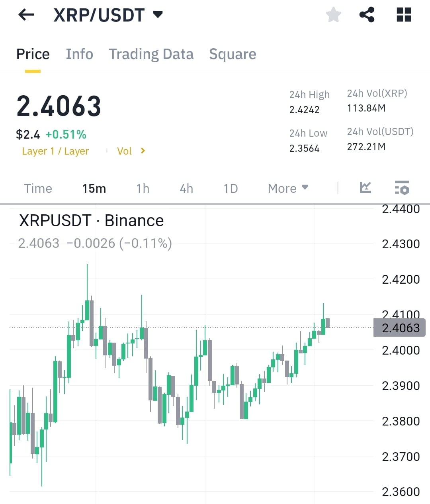Open the indicator settings icon beside chart

point(402,188)
